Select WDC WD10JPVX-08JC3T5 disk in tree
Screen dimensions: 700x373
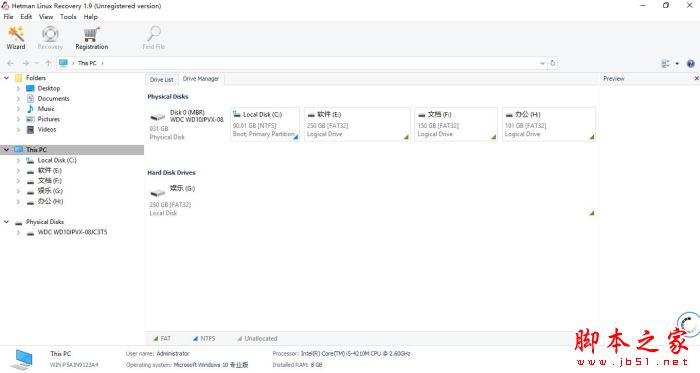(72, 232)
